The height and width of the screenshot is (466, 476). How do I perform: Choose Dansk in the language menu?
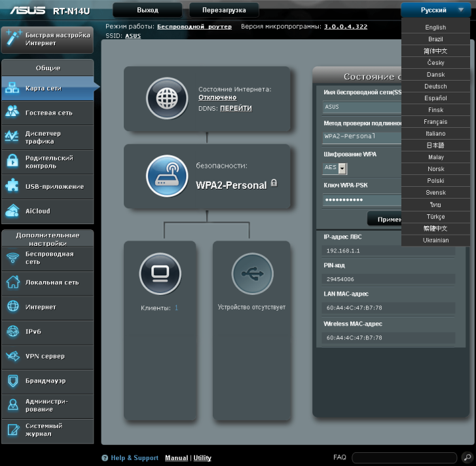click(435, 75)
